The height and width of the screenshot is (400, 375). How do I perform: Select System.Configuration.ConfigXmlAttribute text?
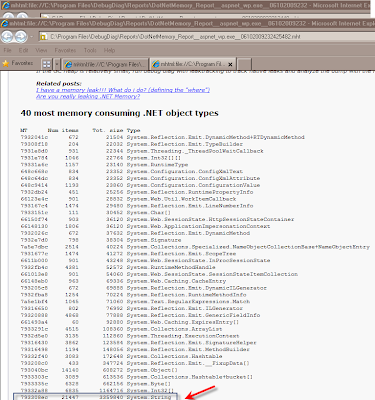(x=193, y=178)
